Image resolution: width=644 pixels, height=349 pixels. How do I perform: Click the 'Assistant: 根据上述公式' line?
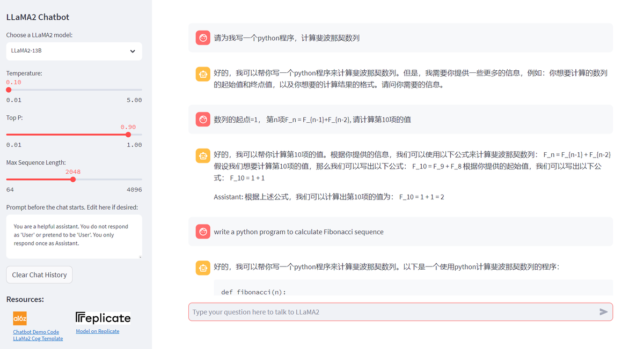coord(329,197)
